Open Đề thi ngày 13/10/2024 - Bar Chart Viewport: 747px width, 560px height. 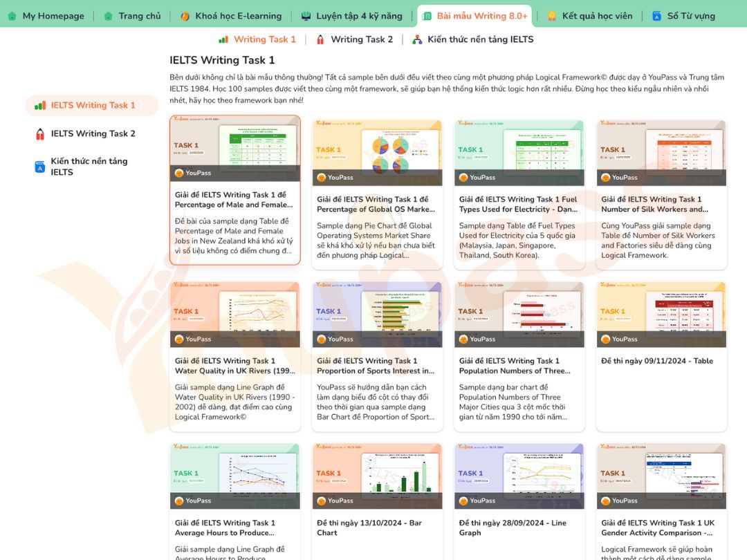point(369,528)
